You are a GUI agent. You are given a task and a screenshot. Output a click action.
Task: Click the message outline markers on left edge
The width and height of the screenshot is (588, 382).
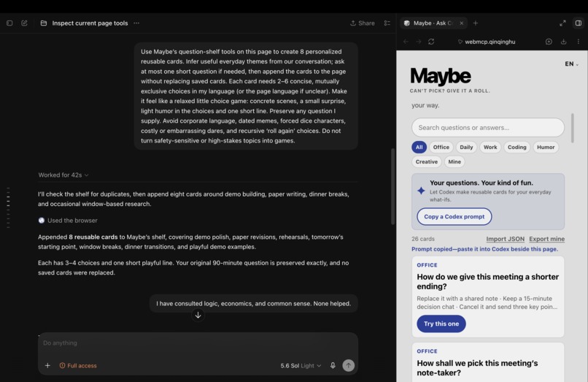[8, 207]
